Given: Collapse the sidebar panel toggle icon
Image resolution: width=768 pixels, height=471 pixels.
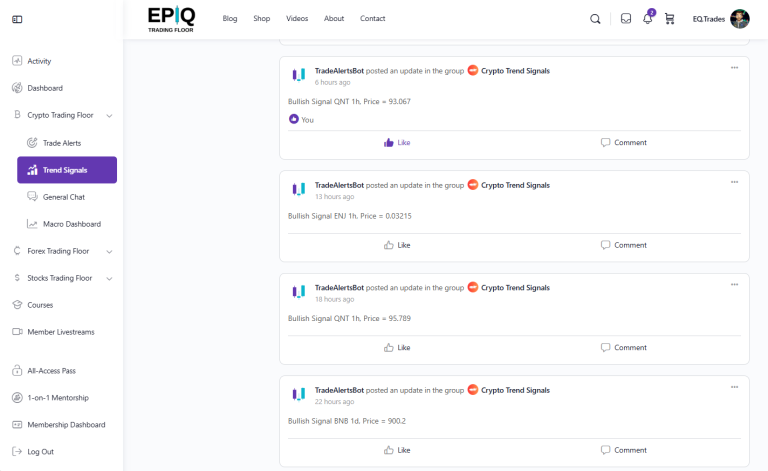Looking at the screenshot, I should click(x=17, y=19).
